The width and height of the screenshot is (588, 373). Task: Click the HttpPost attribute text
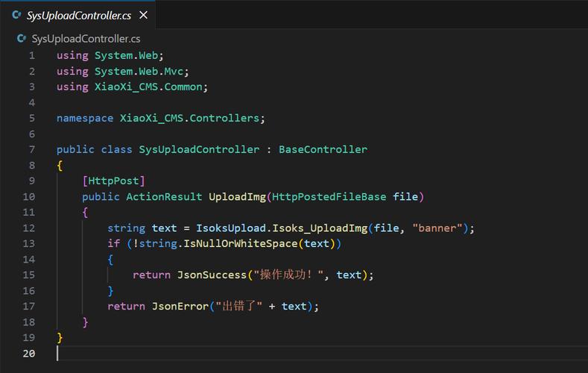[x=113, y=181]
